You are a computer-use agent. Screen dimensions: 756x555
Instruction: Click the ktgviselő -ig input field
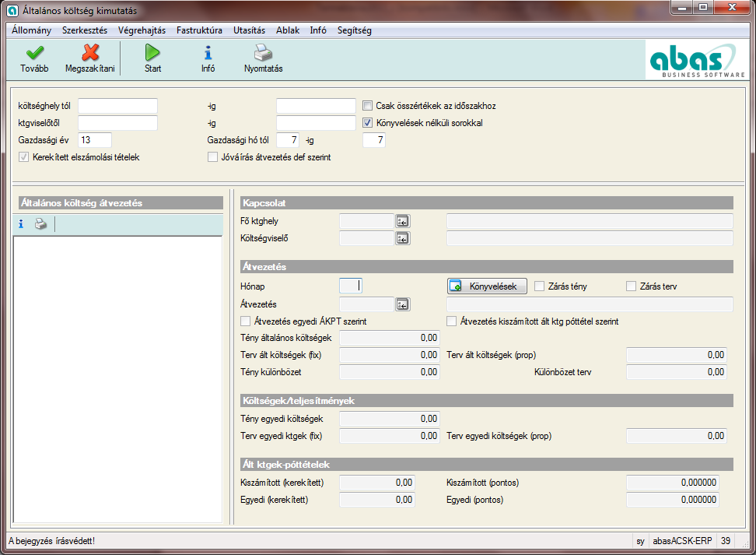tap(316, 123)
